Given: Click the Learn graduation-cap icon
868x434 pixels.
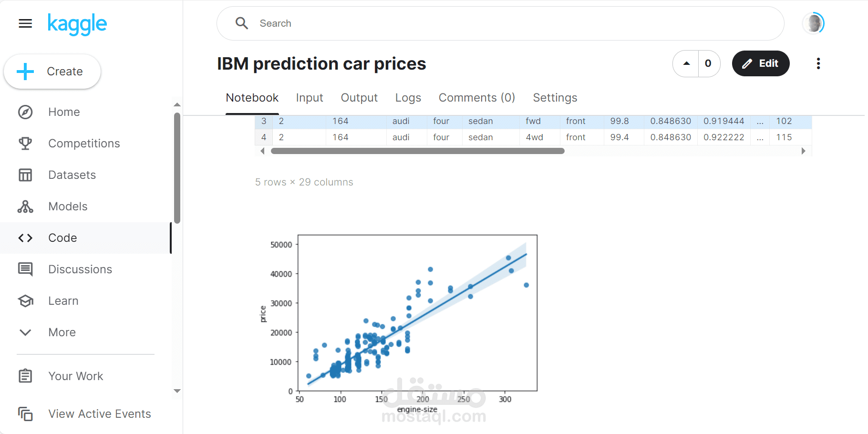Looking at the screenshot, I should point(25,300).
